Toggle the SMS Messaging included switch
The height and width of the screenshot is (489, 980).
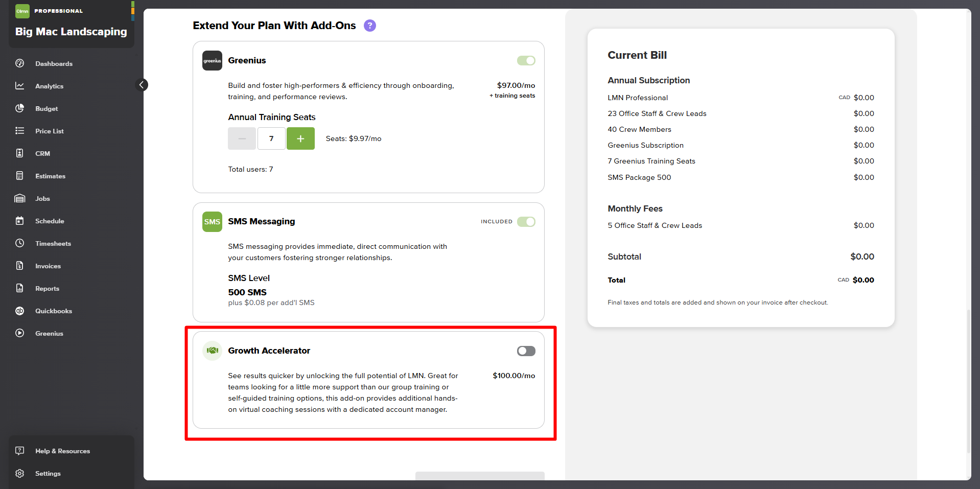coord(526,222)
